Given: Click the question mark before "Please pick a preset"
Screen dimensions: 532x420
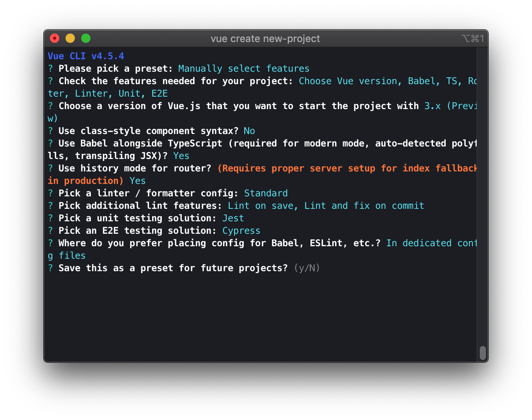Looking at the screenshot, I should click(x=50, y=69).
